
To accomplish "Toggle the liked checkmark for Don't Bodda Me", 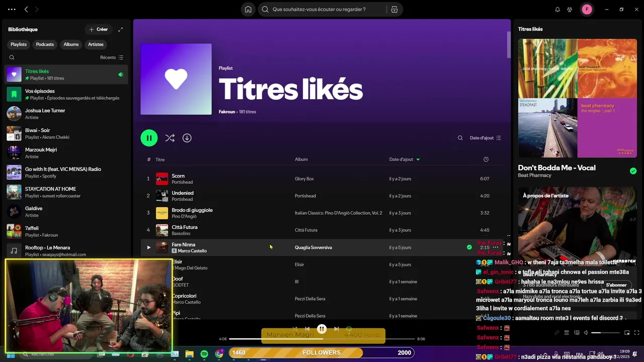I will click(633, 171).
